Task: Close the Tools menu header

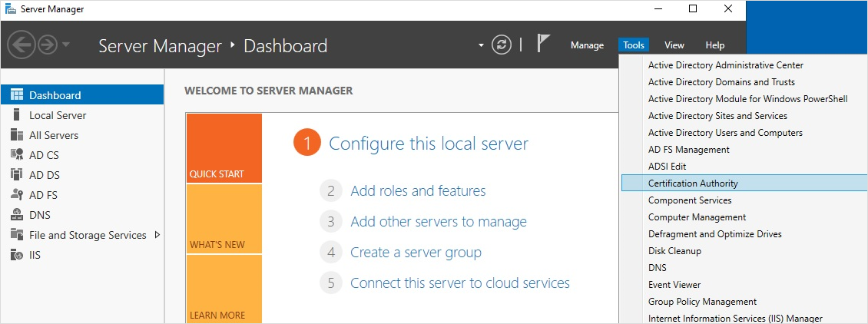Action: 633,45
